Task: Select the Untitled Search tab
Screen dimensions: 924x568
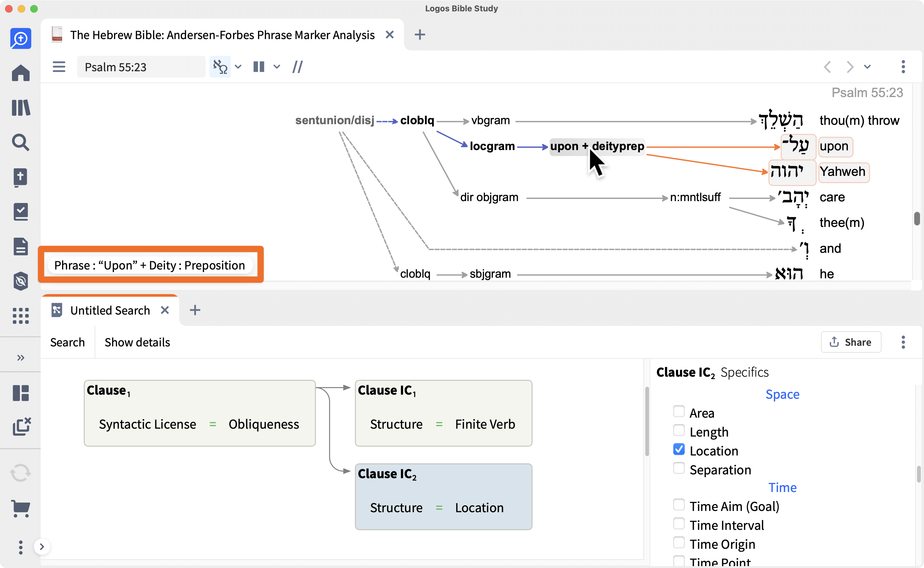Action: (110, 310)
